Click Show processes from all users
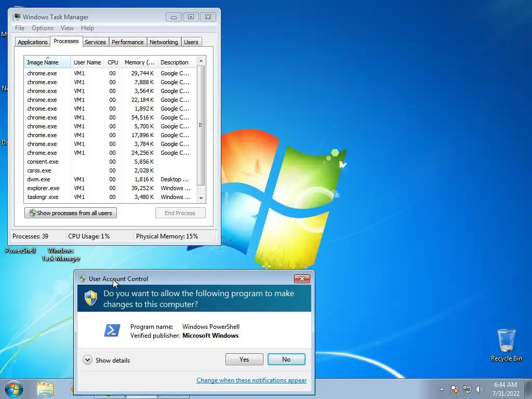The width and height of the screenshot is (532, 399). tap(71, 212)
